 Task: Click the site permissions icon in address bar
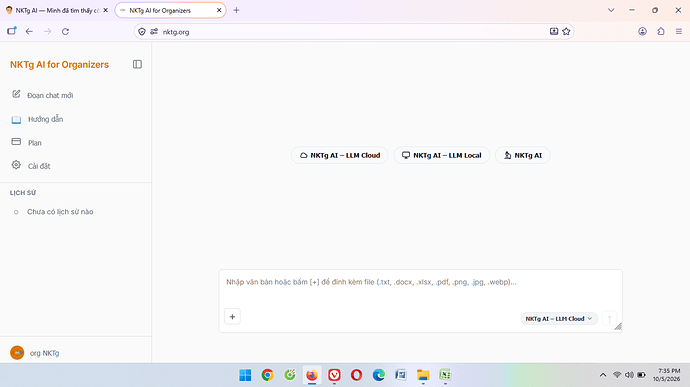click(154, 32)
